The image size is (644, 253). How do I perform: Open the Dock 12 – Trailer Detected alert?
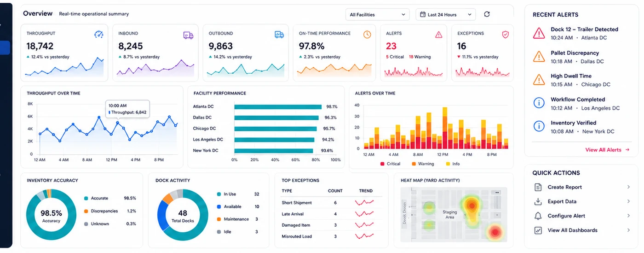[x=582, y=33]
